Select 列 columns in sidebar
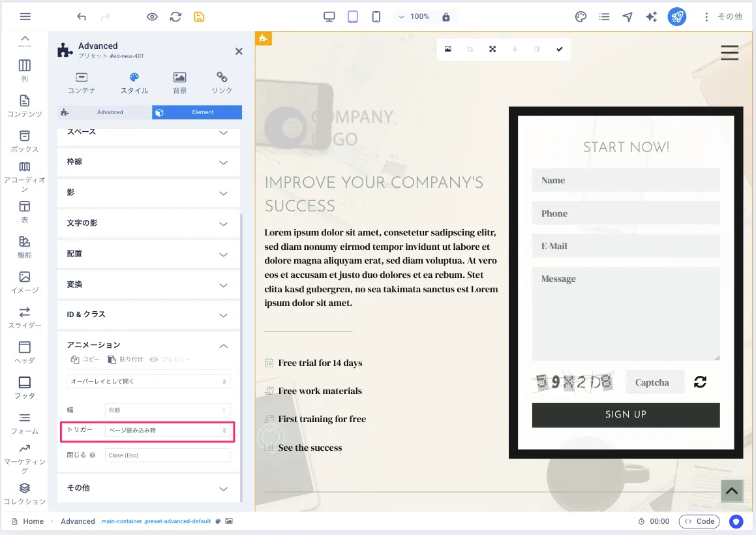 point(25,70)
